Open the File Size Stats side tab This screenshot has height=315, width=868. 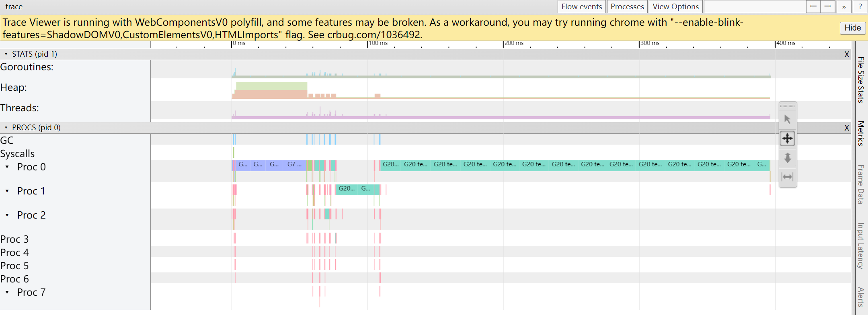[861, 80]
